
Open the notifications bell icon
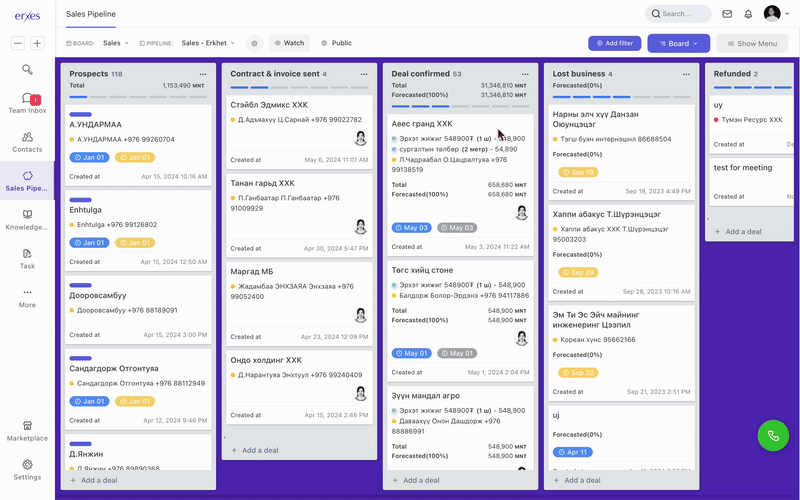(x=748, y=14)
